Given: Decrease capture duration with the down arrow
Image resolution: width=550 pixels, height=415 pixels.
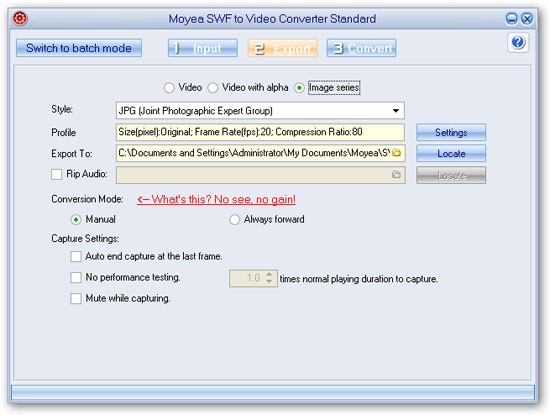Looking at the screenshot, I should 269,281.
